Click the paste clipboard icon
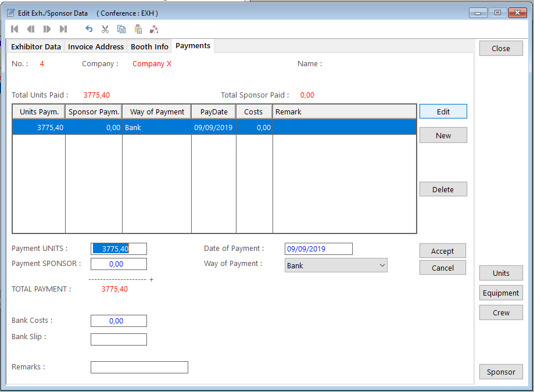The height and width of the screenshot is (392, 534). click(x=138, y=29)
